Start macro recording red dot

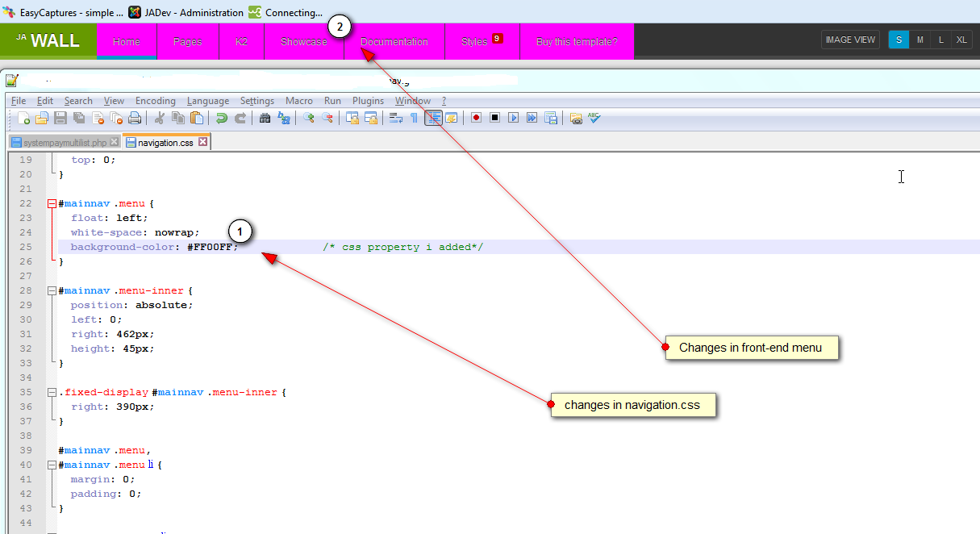[477, 118]
